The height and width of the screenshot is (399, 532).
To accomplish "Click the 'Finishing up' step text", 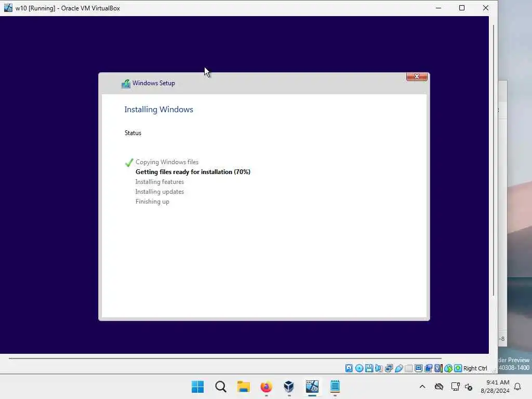I will pos(152,202).
